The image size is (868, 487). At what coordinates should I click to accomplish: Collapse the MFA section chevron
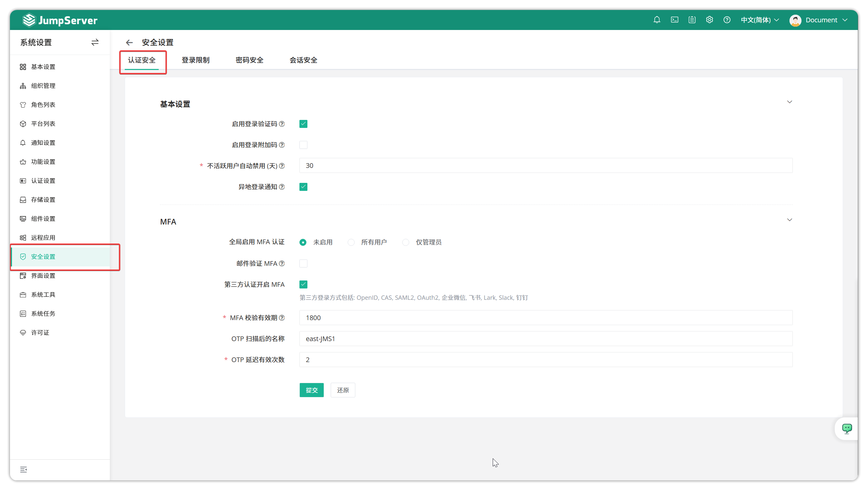[x=790, y=220]
